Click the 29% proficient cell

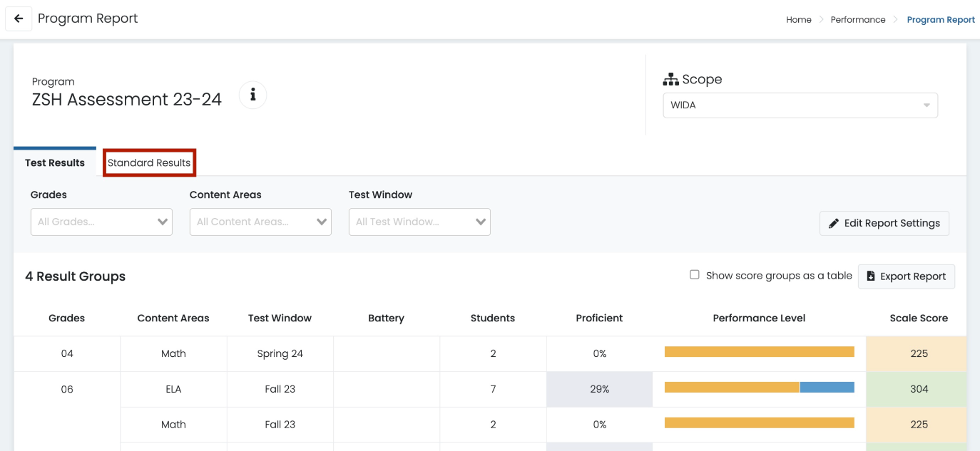tap(599, 390)
